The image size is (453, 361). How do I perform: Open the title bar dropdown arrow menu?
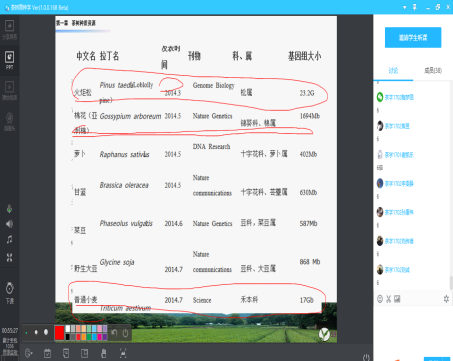coord(404,7)
